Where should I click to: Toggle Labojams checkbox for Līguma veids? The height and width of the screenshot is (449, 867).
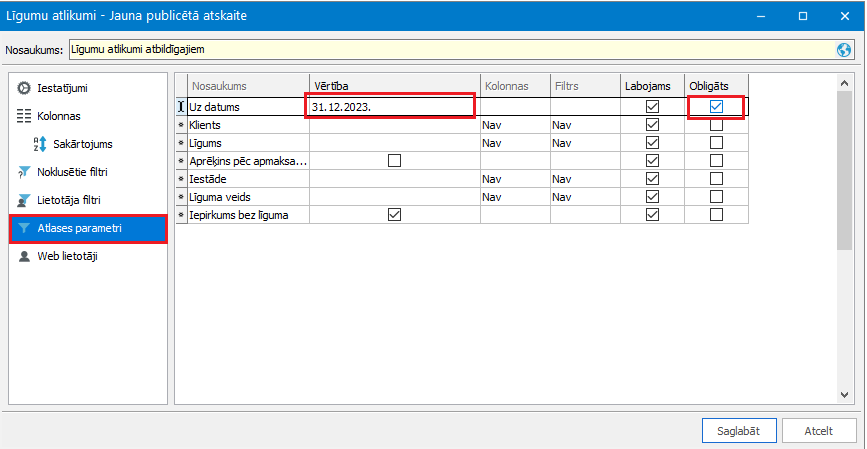tap(652, 197)
